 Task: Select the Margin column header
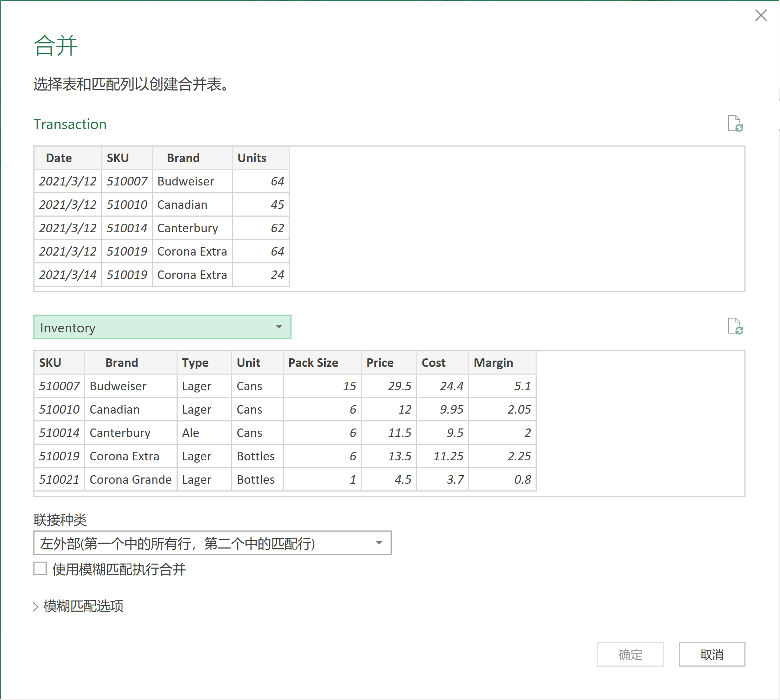(493, 363)
